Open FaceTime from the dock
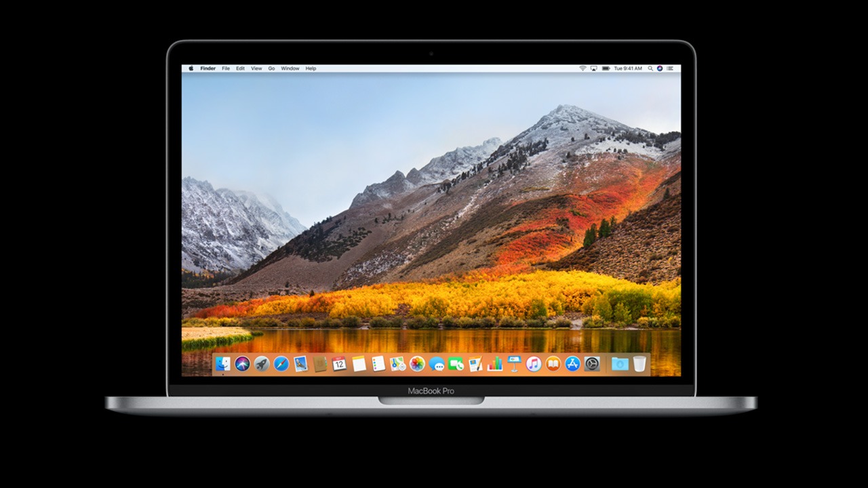868x488 pixels. point(456,364)
